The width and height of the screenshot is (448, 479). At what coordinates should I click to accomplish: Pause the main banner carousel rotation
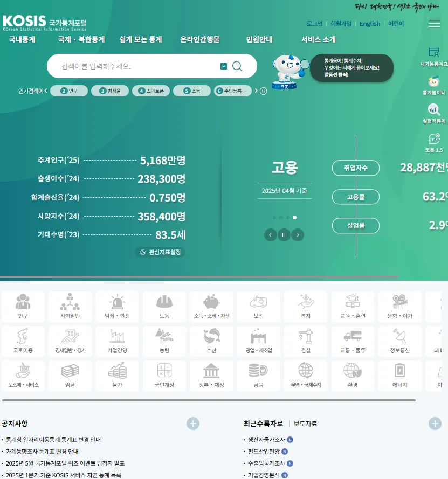pyautogui.click(x=284, y=235)
